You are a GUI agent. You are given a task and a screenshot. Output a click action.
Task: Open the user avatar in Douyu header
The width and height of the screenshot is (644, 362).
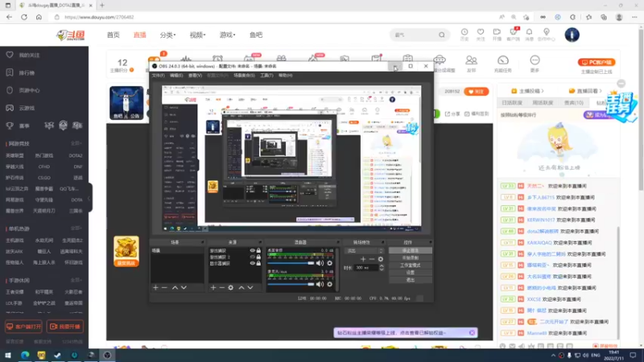[572, 35]
